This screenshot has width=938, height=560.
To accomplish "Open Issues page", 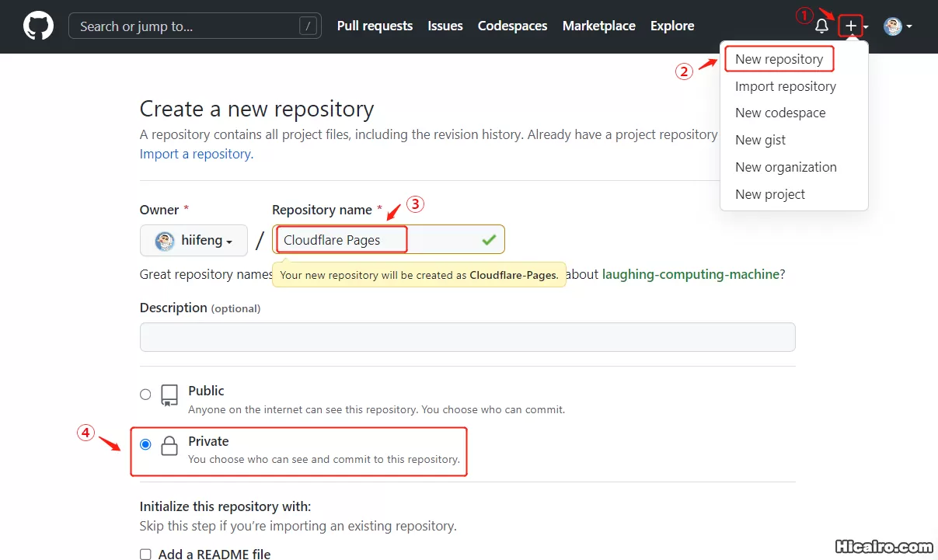I will click(x=445, y=26).
